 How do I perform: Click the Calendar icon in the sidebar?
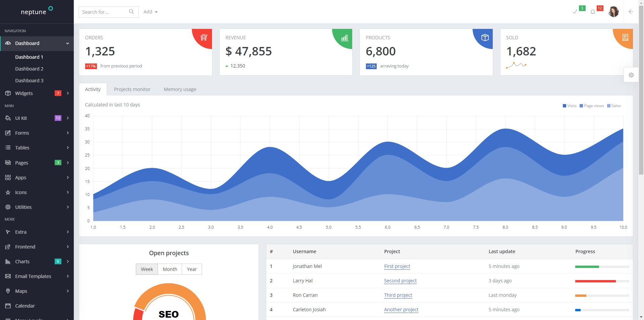pyautogui.click(x=8, y=306)
